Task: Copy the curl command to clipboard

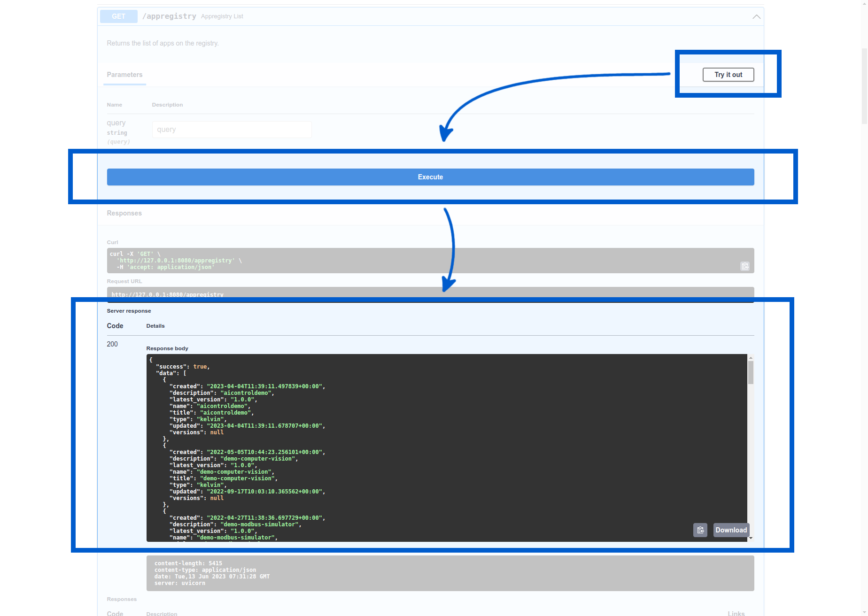Action: [744, 266]
